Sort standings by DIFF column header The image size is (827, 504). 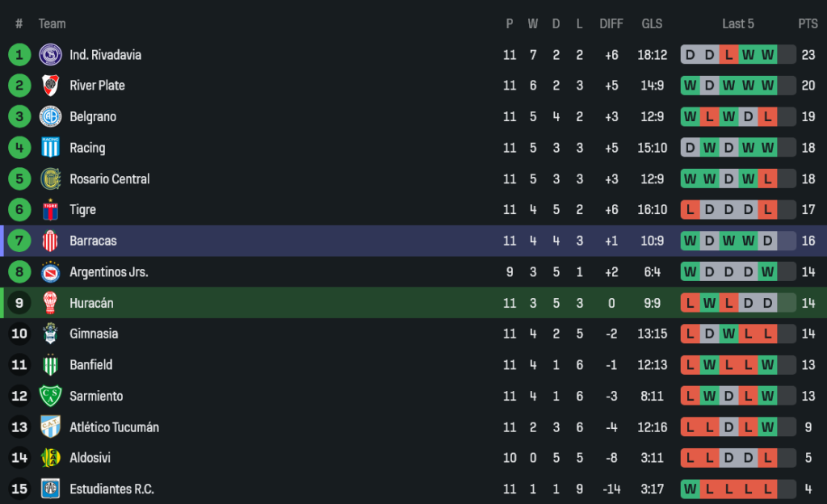611,24
